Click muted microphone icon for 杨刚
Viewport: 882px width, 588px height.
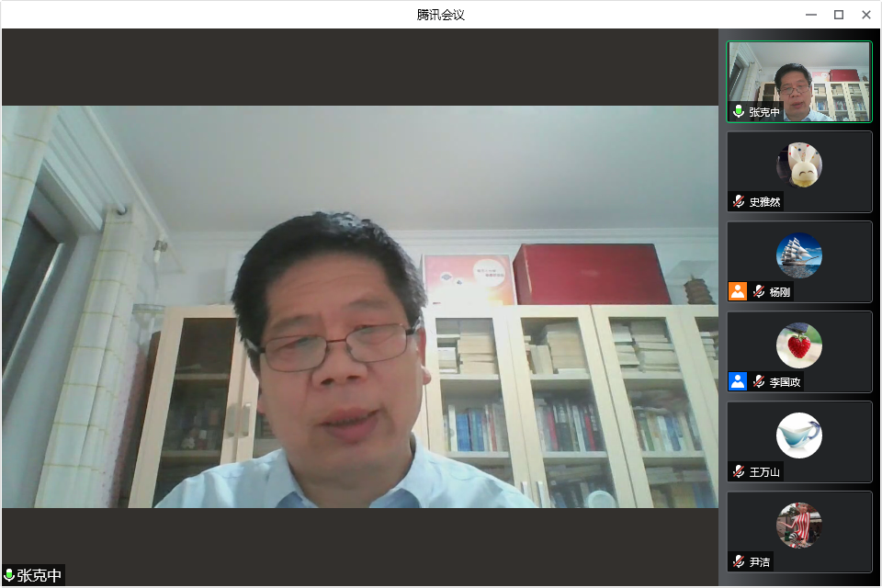pos(760,292)
